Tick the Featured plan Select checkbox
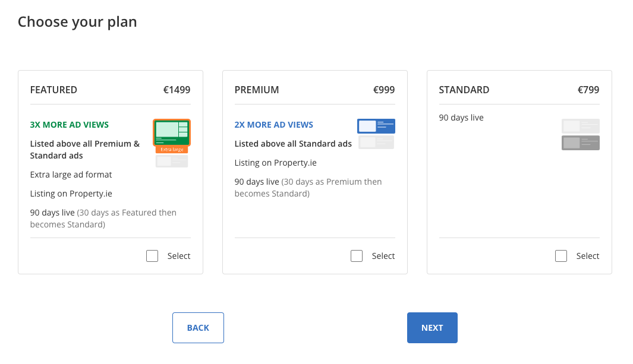This screenshot has height=364, width=633. (152, 256)
